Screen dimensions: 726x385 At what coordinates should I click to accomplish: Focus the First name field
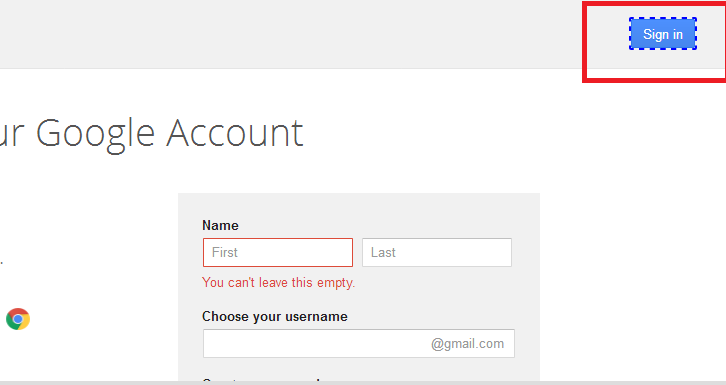pyautogui.click(x=278, y=252)
